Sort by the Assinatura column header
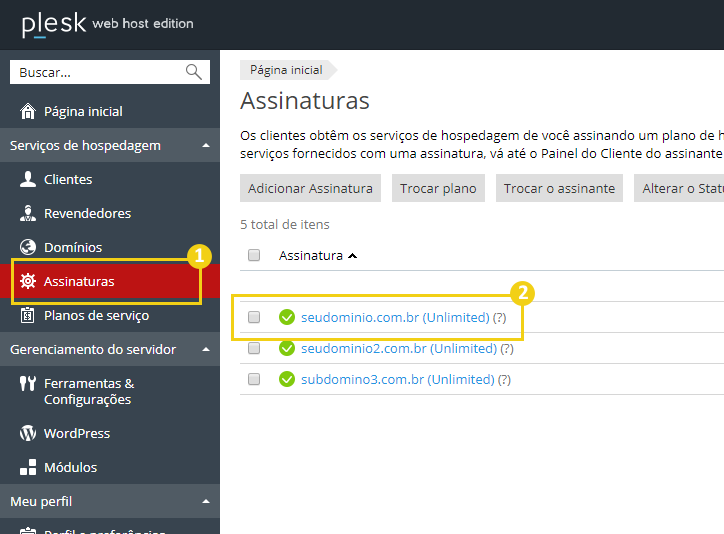The width and height of the screenshot is (724, 534). 318,255
